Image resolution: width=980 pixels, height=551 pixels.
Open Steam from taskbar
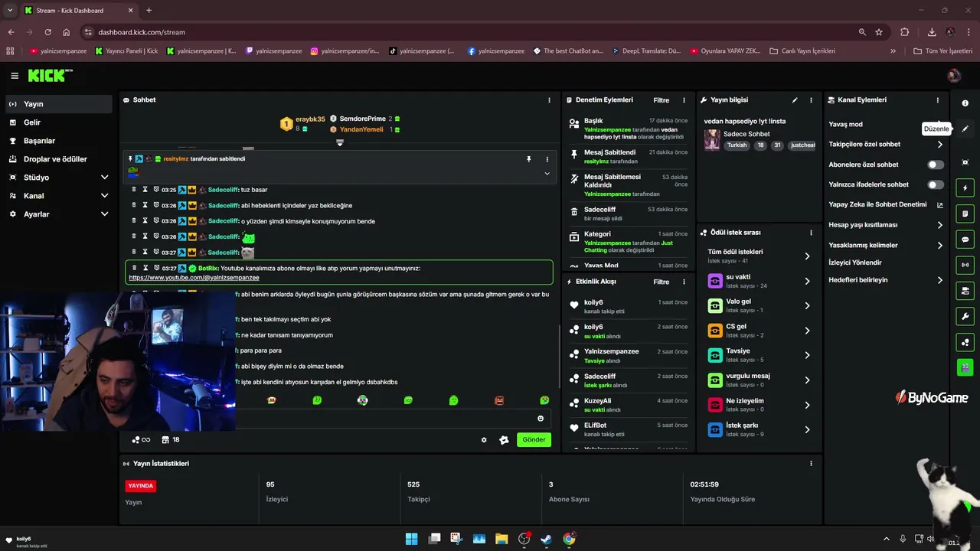[546, 539]
